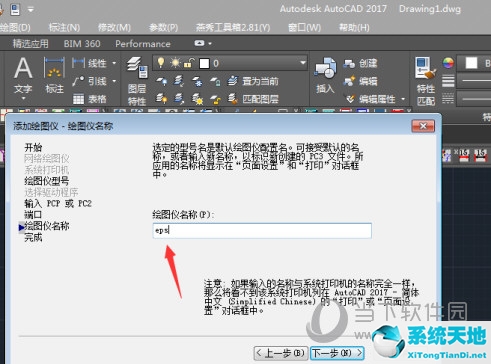Open the ribbon minimize options dropdown arrow
Viewport: 491px width, 364px height.
pos(210,43)
